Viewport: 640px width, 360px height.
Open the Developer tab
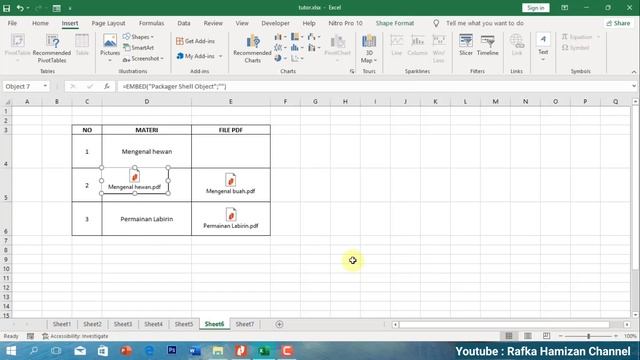coord(276,23)
